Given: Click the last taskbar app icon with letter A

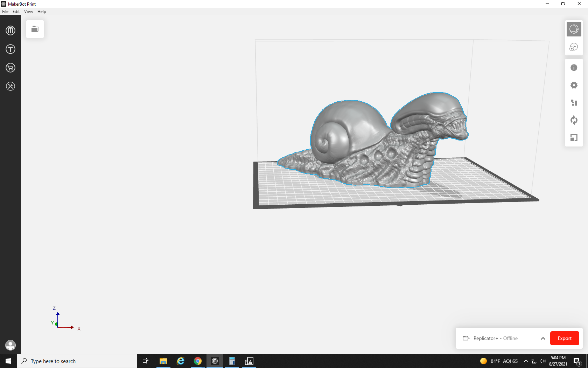Looking at the screenshot, I should coord(249,361).
